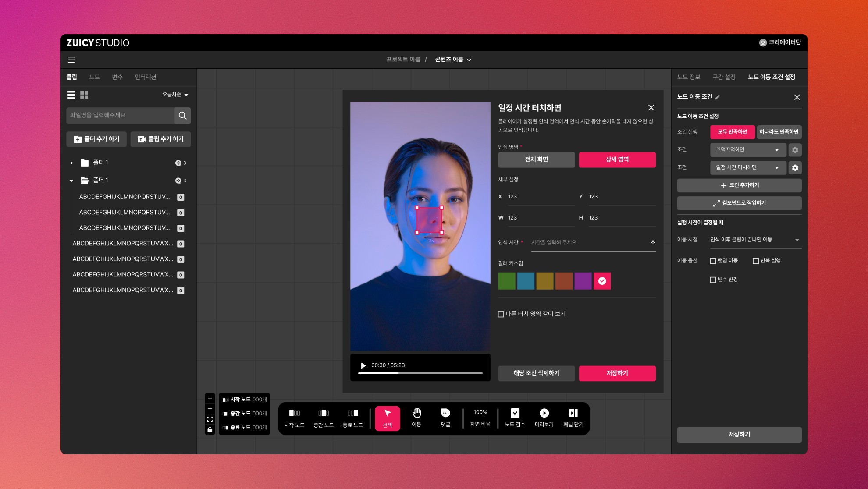
Task: Click the 댓글 comment tool icon
Action: coord(445,413)
